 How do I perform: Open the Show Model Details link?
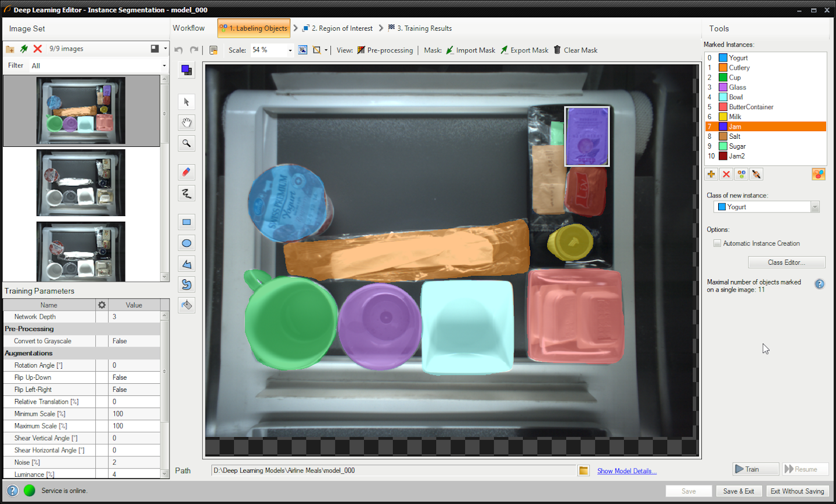tap(626, 471)
